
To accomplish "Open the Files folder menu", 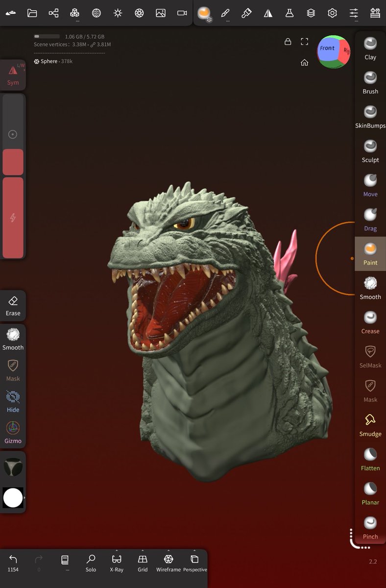I will (32, 13).
